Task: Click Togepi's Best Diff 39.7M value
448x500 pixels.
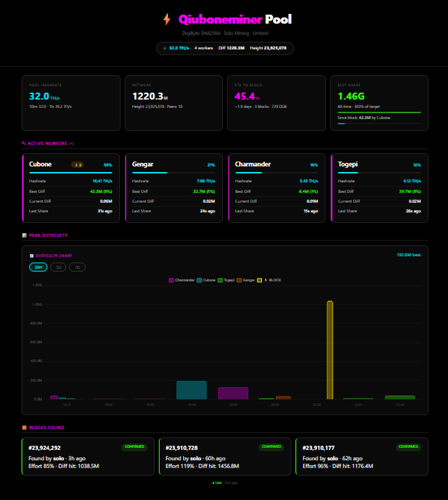Action: 410,192
